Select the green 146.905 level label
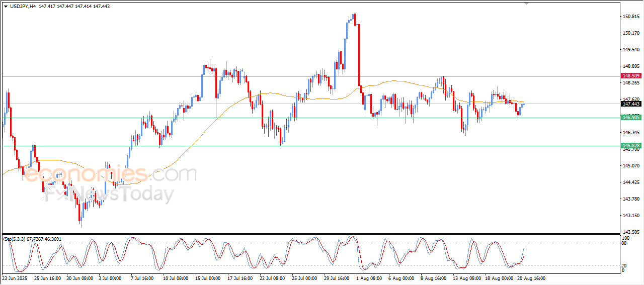This screenshot has height=285, width=644. pos(631,117)
